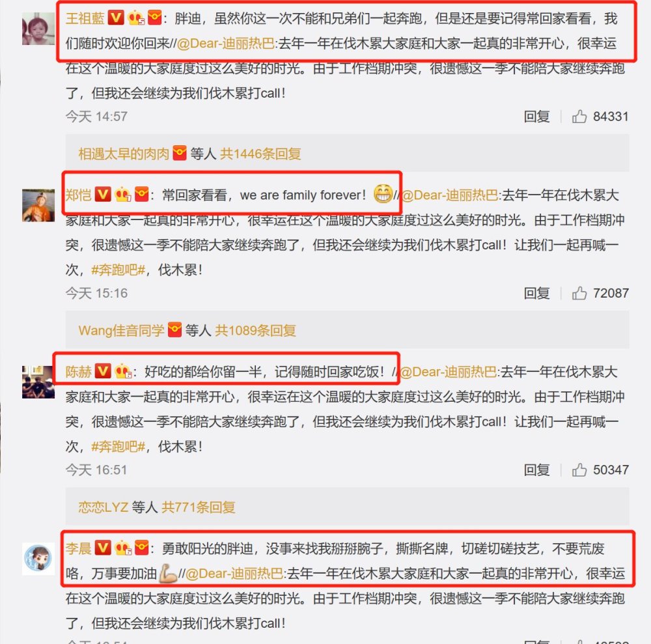This screenshot has height=644, width=651.
Task: Expand the 共771条回复 reply thread
Action: point(199,507)
